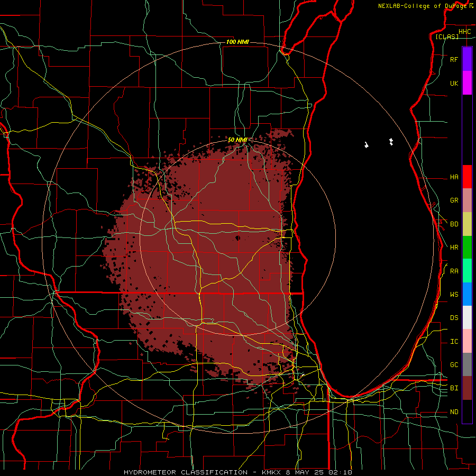The image size is (476, 476).
Task: Click the HHC product label
Action: [464, 32]
